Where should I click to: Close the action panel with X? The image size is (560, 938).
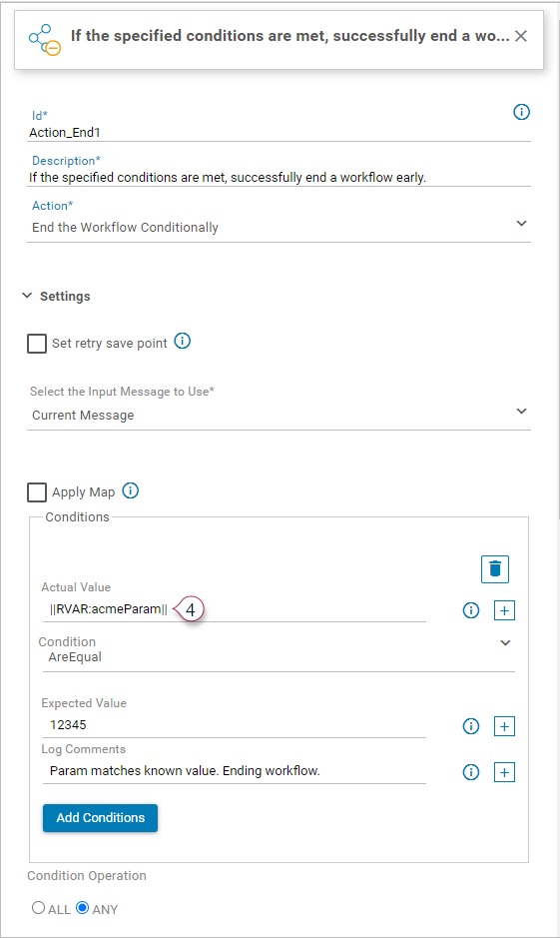point(521,36)
